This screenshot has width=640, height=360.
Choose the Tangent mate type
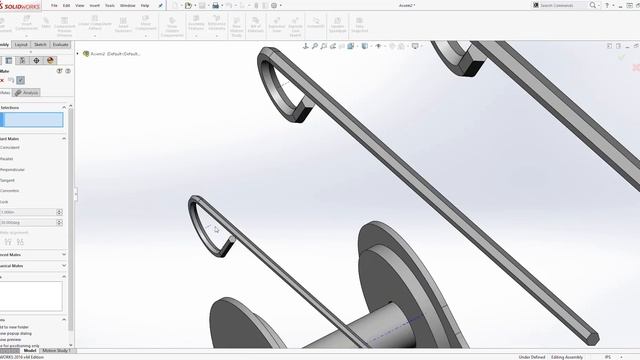[x=7, y=180]
